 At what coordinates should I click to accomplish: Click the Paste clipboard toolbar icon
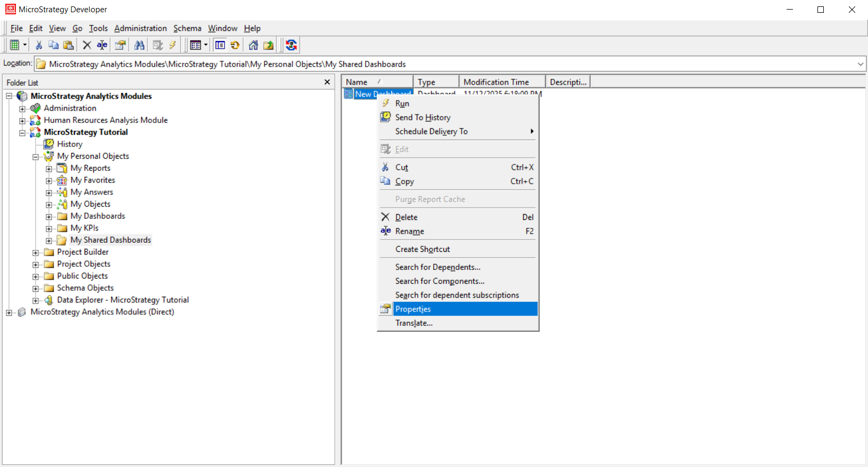point(68,45)
